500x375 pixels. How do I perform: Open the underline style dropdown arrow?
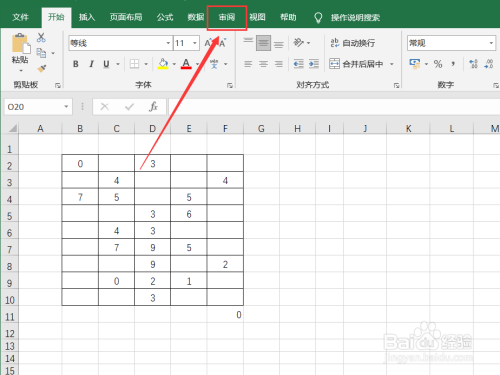click(118, 64)
